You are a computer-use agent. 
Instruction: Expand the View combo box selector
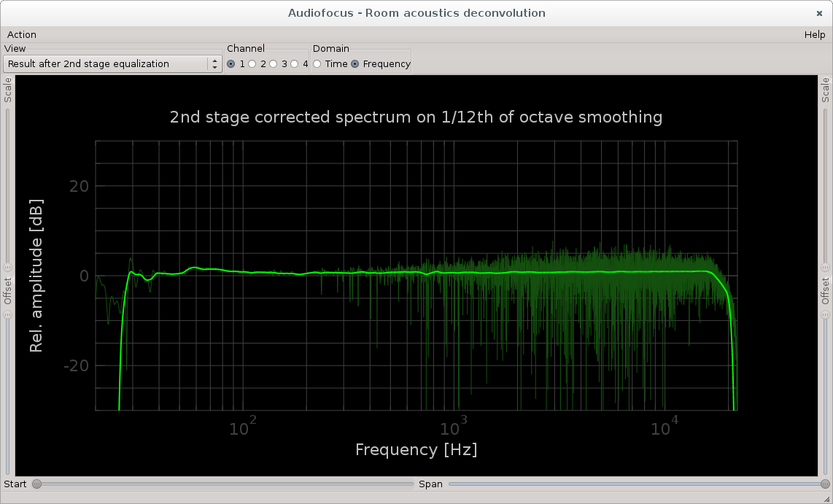click(112, 63)
